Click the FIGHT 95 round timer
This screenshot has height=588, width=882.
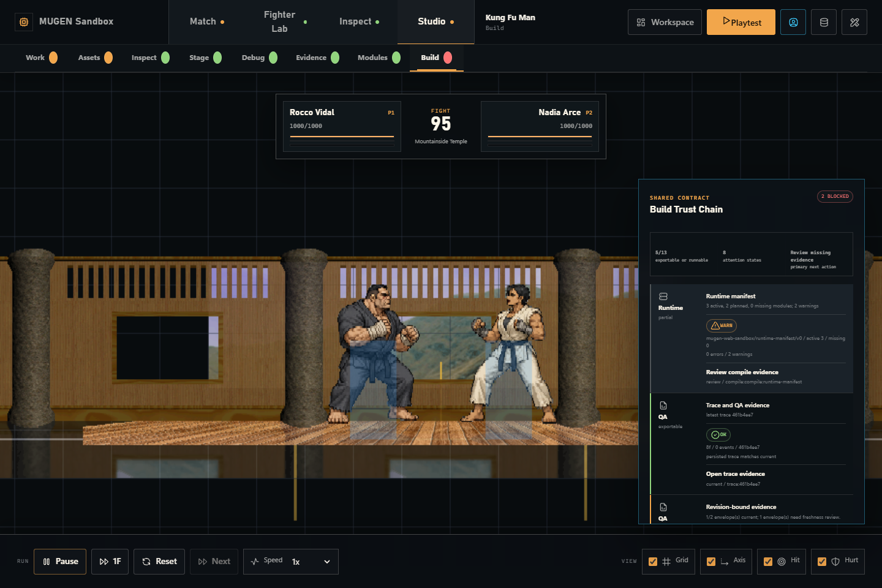(441, 120)
